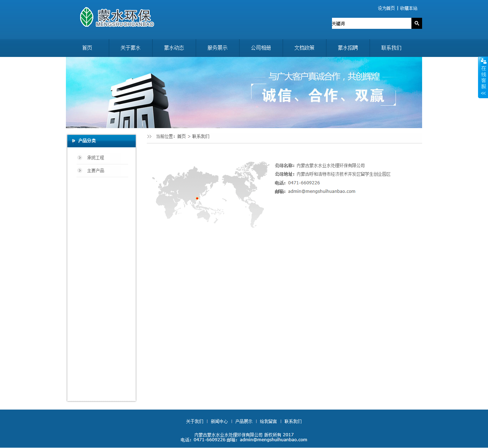Click 首页 in the breadcrumb path
Image resolution: width=488 pixels, height=448 pixels.
click(x=181, y=136)
